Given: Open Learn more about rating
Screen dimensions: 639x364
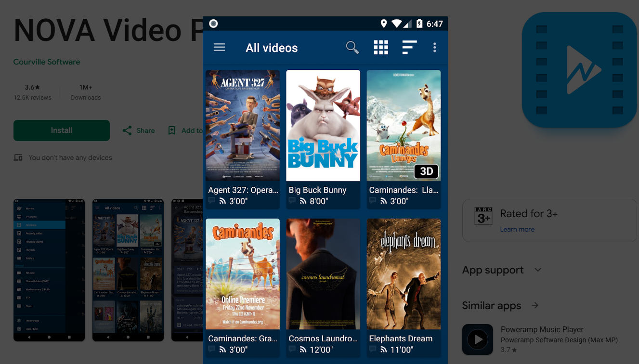Looking at the screenshot, I should click(x=517, y=229).
